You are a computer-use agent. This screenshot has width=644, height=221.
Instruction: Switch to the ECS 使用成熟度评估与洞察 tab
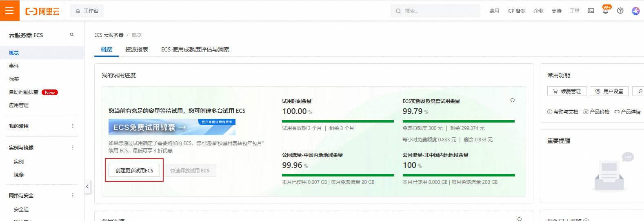[195, 49]
